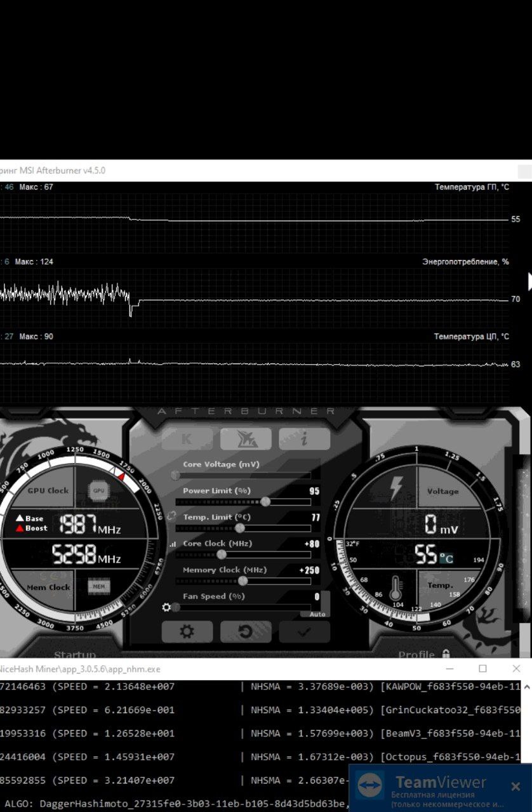This screenshot has height=812, width=532.
Task: Open the core clock curve editor icon
Action: 173,544
